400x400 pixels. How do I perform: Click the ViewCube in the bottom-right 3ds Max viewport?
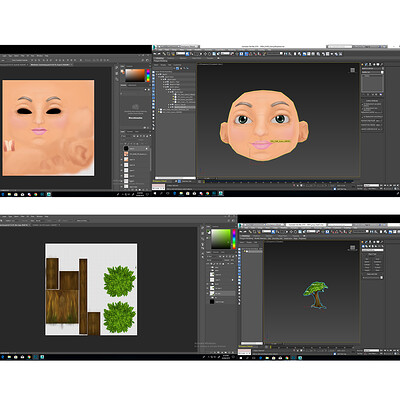click(352, 247)
